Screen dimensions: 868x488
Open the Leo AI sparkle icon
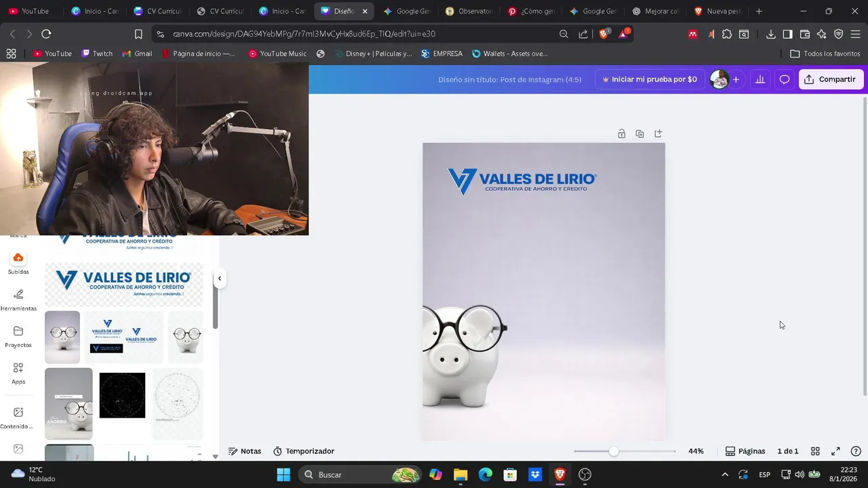(x=822, y=34)
